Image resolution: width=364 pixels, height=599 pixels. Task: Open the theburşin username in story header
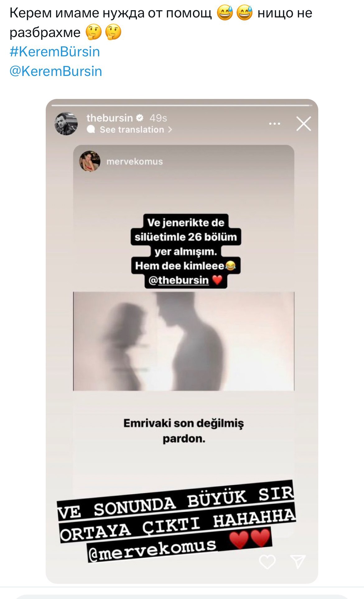(110, 118)
